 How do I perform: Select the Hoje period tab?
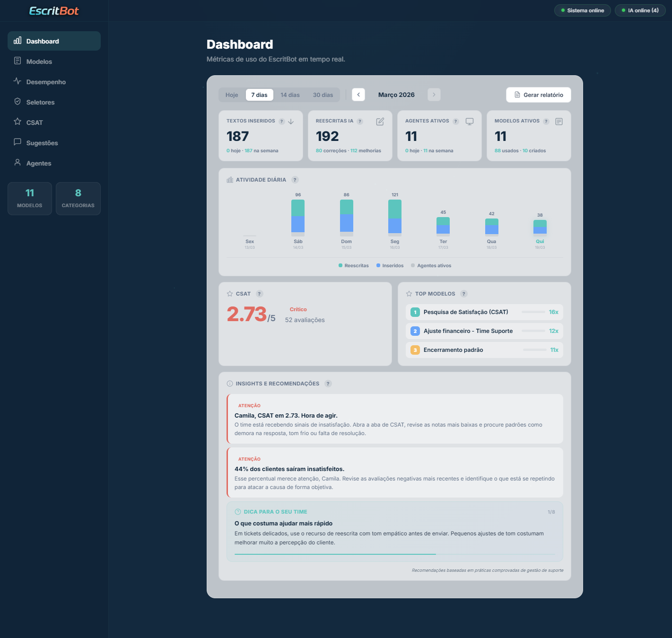click(231, 95)
